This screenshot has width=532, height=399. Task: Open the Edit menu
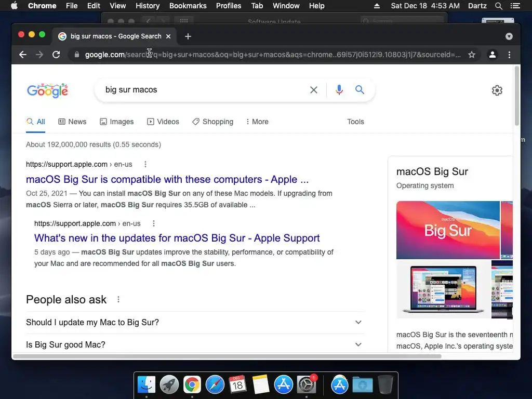click(94, 6)
